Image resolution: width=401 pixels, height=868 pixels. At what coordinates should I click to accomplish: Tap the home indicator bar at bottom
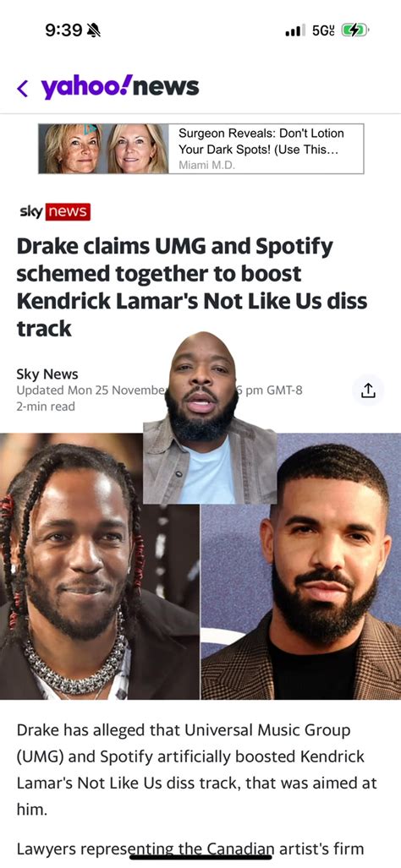click(x=200, y=857)
